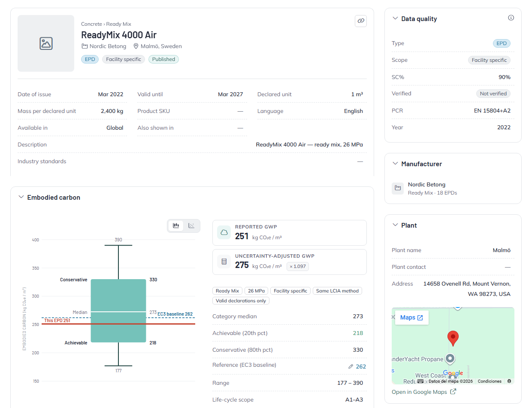532x408 pixels.
Task: Click the calculator icon beside Uncertainty-adjusted GWP
Action: pyautogui.click(x=224, y=262)
